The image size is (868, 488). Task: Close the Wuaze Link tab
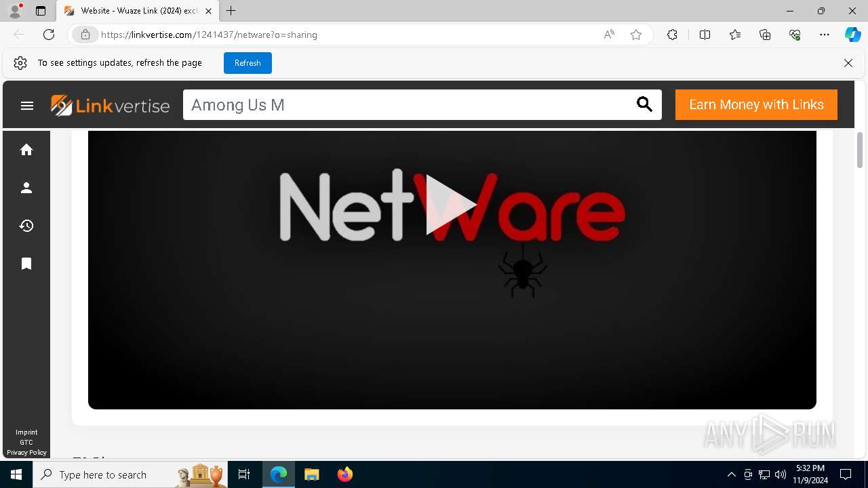[208, 11]
